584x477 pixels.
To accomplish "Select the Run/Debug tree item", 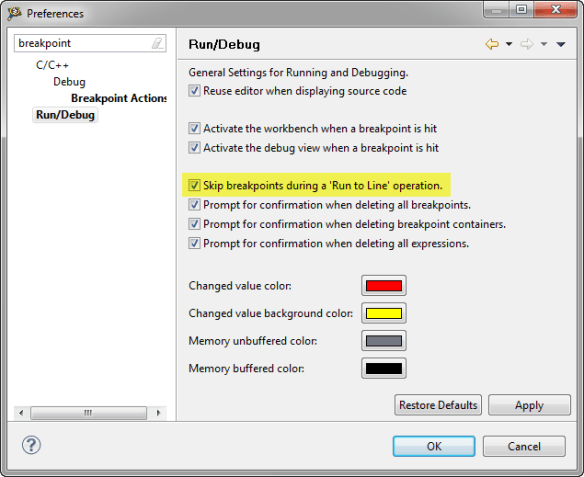I will (x=65, y=115).
